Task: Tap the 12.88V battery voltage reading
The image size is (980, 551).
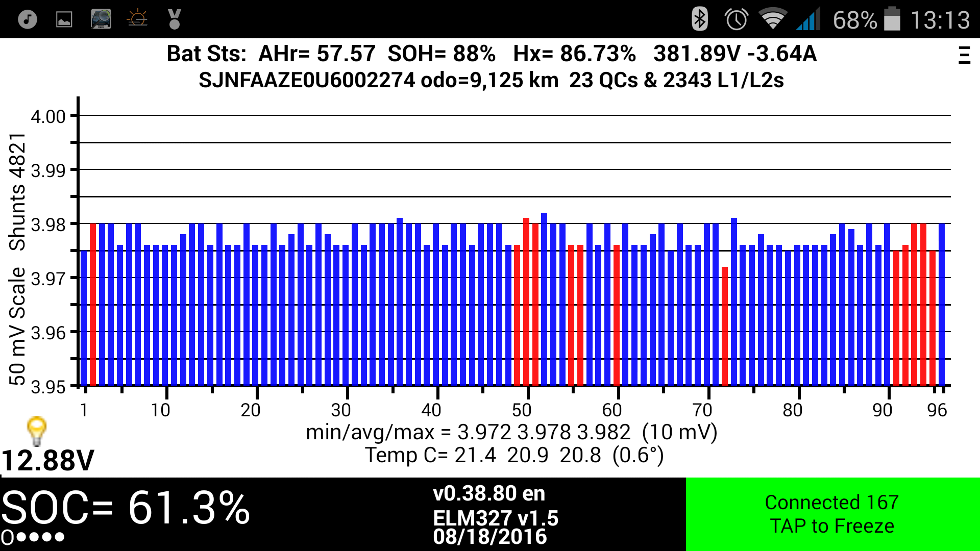Action: 48,460
